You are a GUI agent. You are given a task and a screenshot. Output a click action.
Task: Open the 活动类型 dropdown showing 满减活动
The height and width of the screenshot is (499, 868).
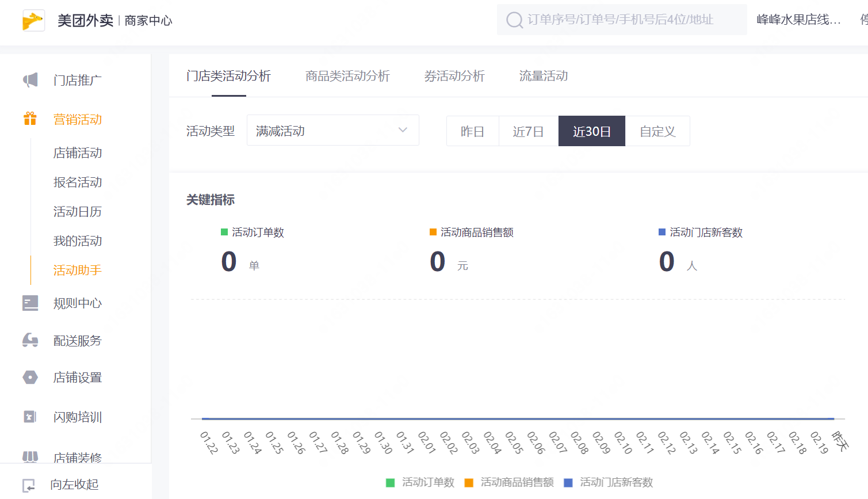[x=333, y=130]
